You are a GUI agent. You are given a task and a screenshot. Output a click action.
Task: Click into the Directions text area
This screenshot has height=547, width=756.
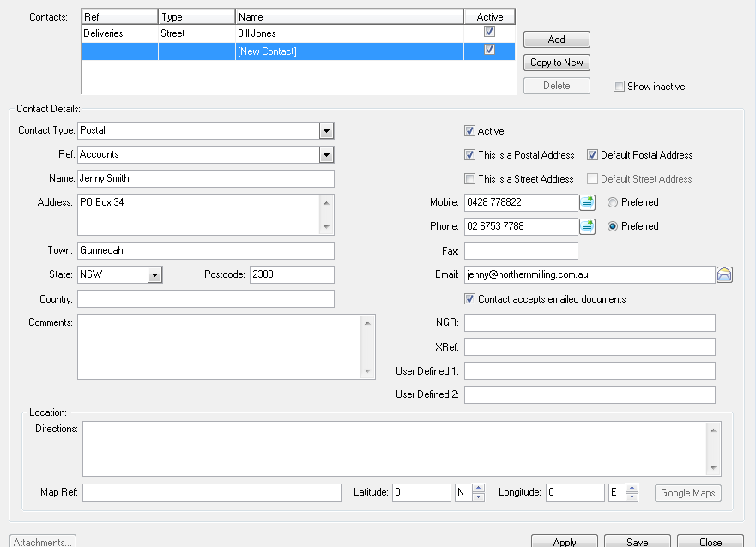tap(395, 448)
